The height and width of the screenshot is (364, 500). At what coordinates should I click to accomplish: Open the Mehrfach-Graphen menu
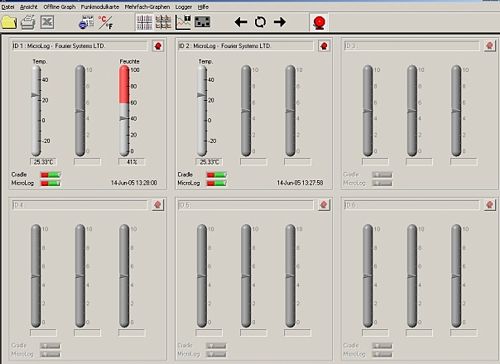click(147, 7)
